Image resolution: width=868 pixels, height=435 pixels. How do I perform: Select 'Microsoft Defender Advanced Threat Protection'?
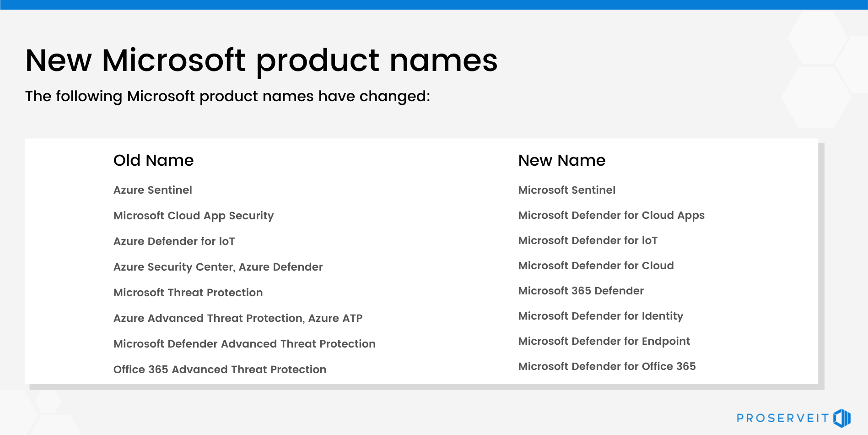tap(244, 344)
